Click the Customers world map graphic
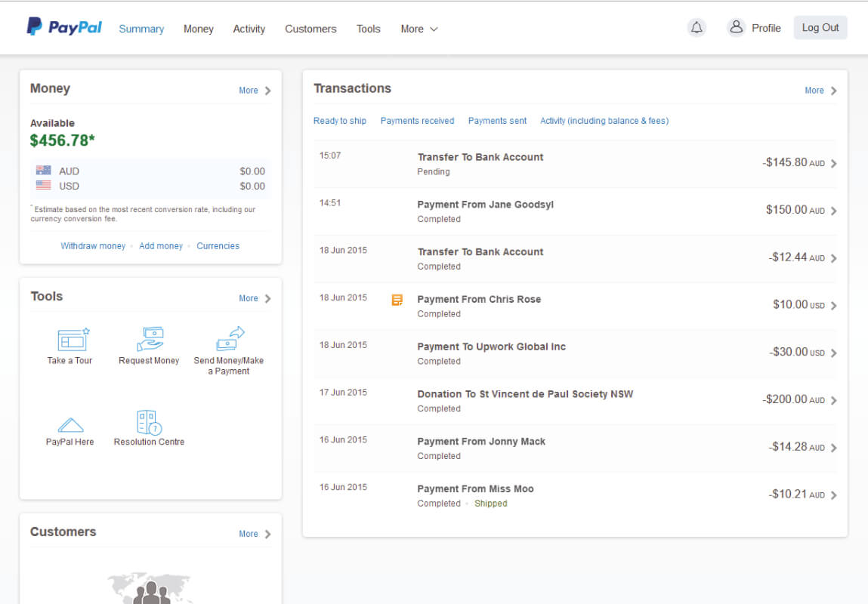This screenshot has height=604, width=868. point(150,588)
